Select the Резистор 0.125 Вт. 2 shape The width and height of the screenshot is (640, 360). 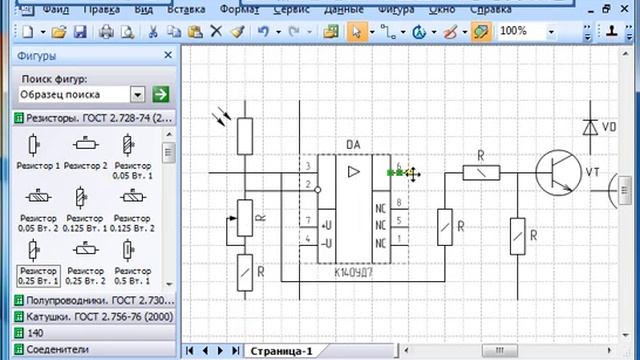pos(132,210)
